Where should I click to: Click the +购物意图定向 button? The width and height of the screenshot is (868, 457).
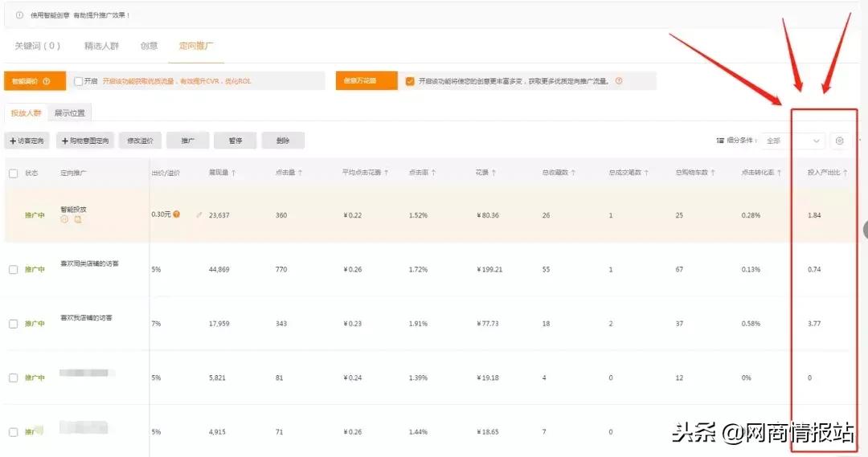click(x=85, y=141)
